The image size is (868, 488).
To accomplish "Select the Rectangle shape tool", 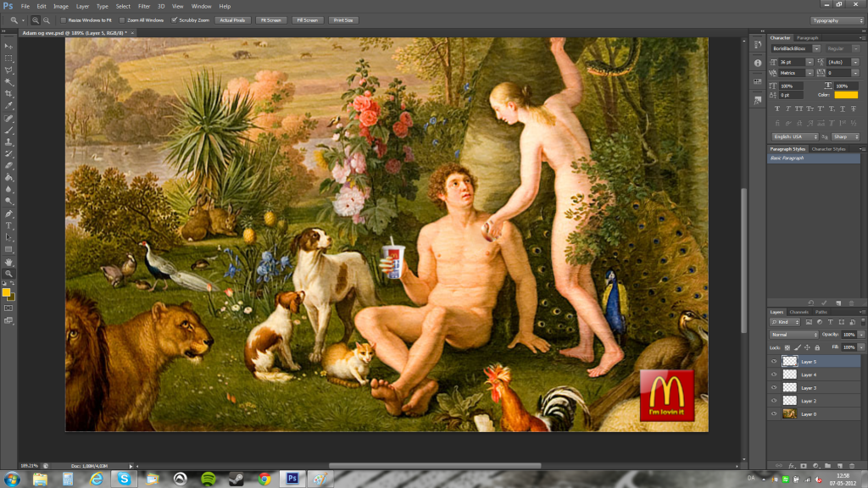I will coord(8,250).
